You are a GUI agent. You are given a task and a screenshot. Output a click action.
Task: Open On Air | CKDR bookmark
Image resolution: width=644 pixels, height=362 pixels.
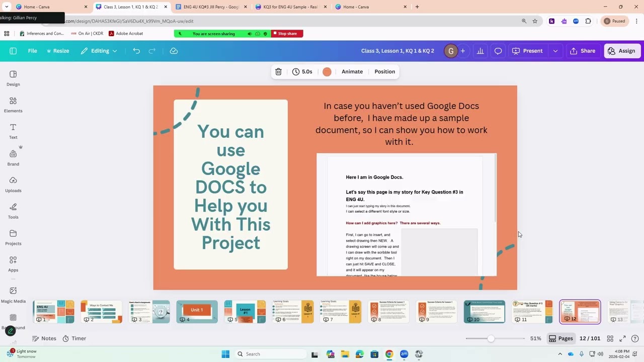coord(87,33)
